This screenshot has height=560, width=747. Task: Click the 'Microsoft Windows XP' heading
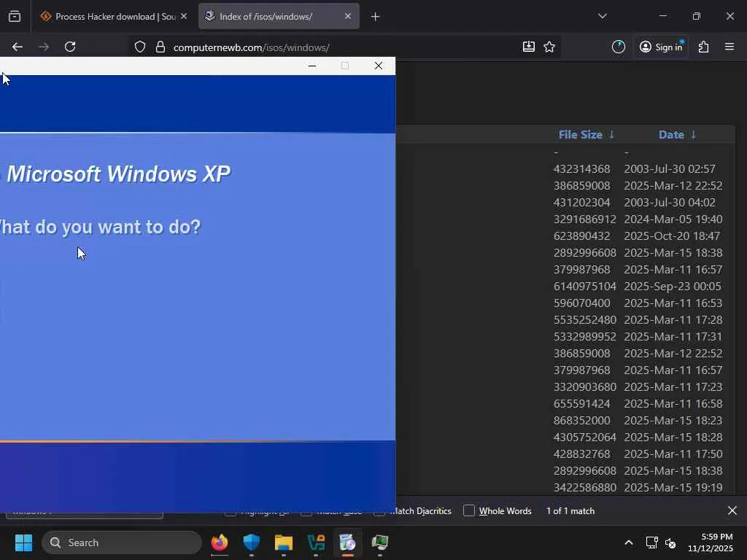click(x=119, y=174)
